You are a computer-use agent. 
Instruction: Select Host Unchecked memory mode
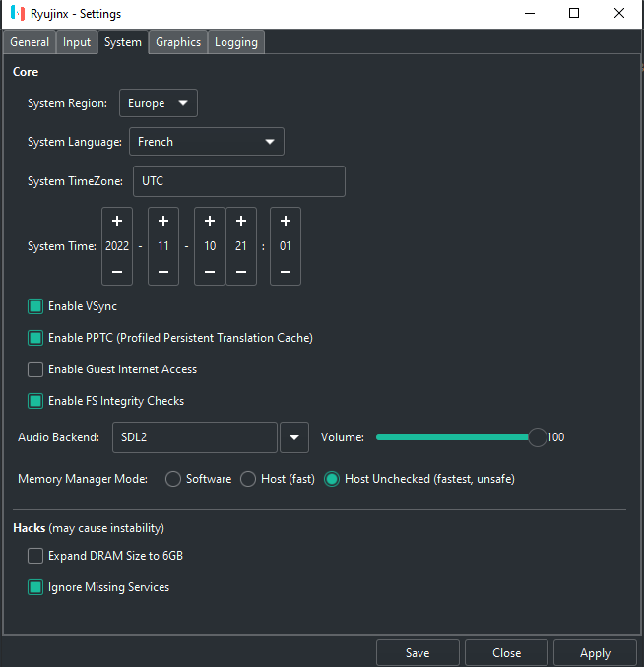pyautogui.click(x=332, y=479)
